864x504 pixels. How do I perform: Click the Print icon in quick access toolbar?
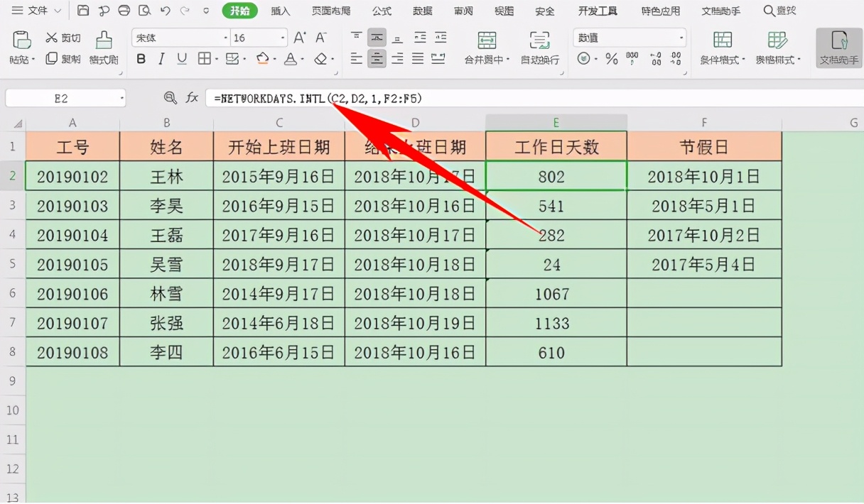(124, 11)
